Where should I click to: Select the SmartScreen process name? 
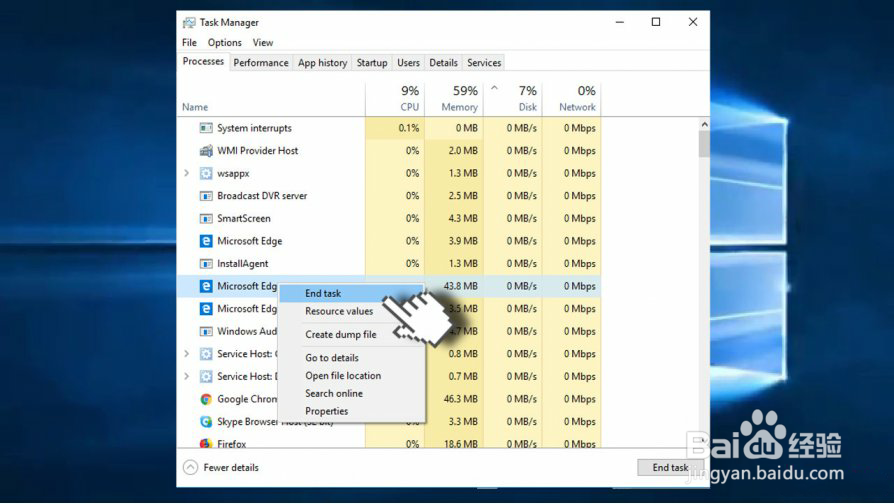pyautogui.click(x=244, y=218)
